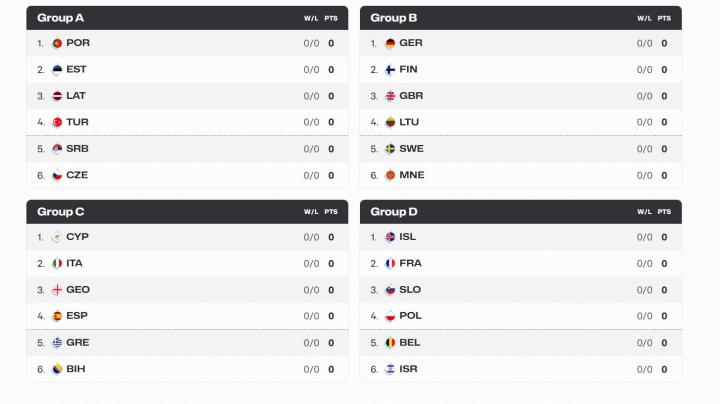Click the Belgium flag icon
Image resolution: width=720 pixels, height=404 pixels.
click(x=390, y=342)
